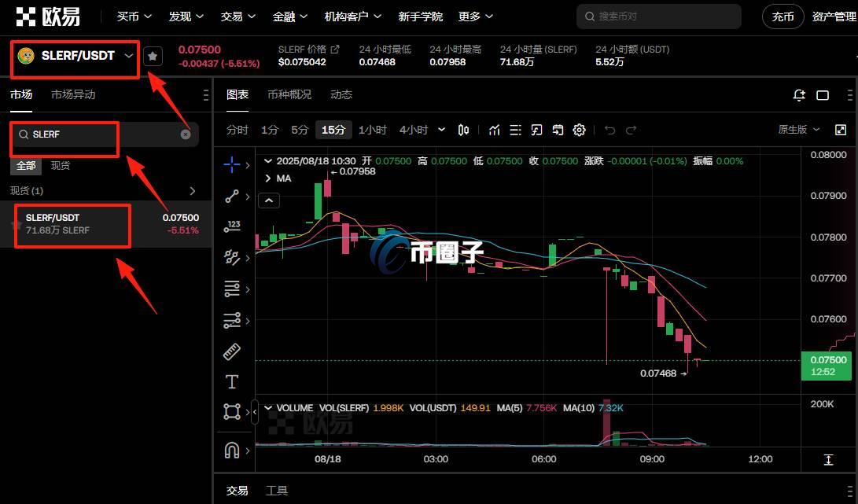
Task: Expand the 原生版 chart version dropdown
Action: 799,130
